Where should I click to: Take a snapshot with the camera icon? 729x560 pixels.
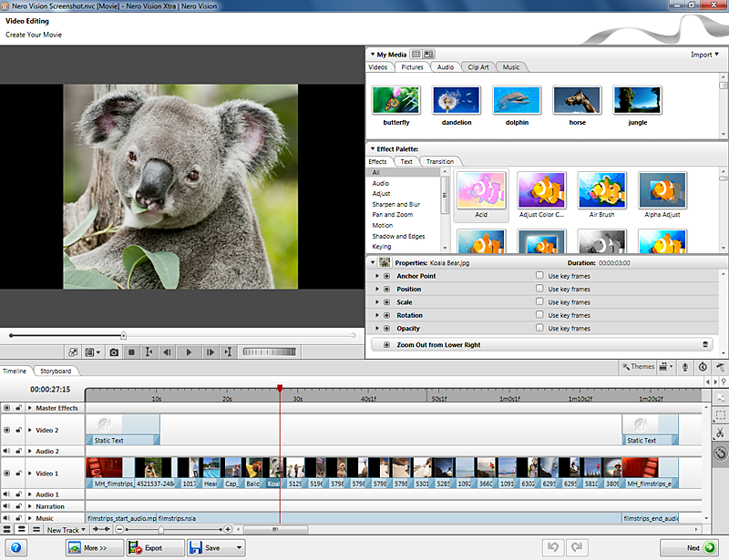click(114, 351)
